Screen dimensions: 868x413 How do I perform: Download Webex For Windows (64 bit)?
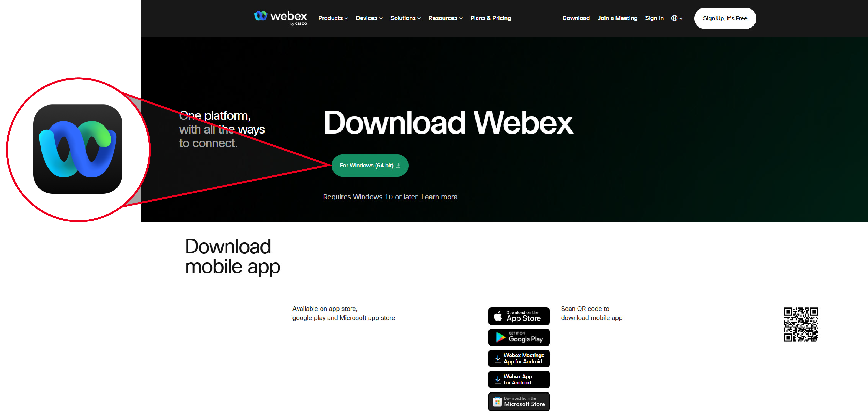click(x=370, y=165)
